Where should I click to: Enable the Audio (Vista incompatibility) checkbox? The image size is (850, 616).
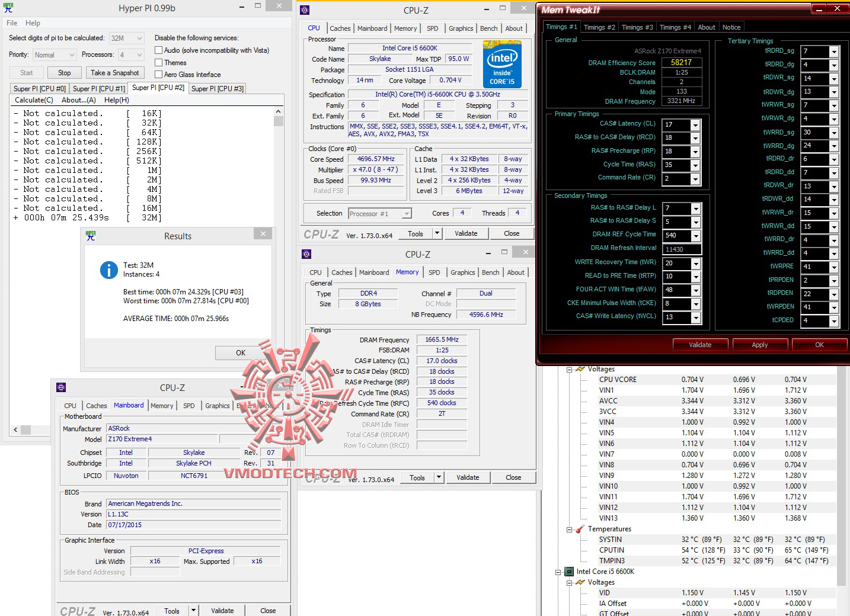(158, 50)
